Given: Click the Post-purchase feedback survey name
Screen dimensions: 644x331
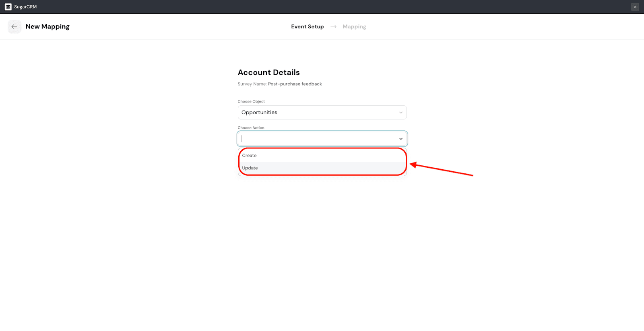Looking at the screenshot, I should 295,84.
